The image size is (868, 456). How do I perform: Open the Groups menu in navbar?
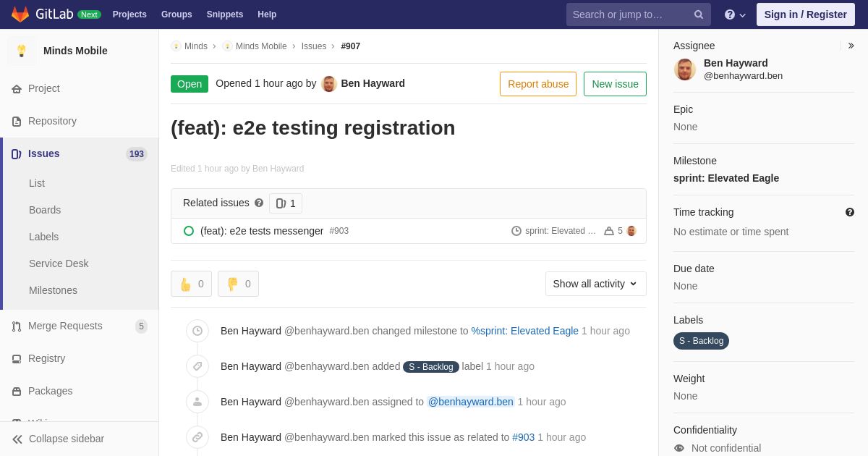pyautogui.click(x=176, y=14)
